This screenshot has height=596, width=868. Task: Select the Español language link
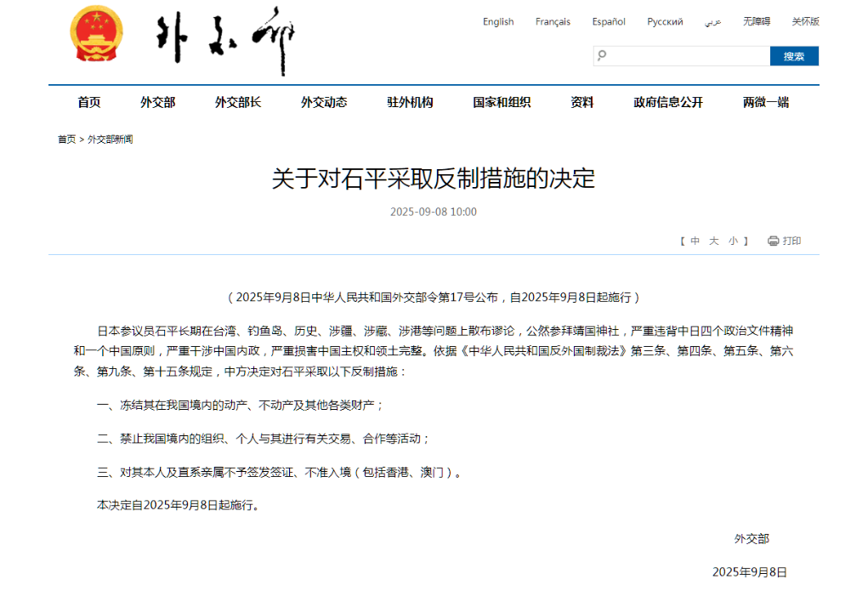click(x=609, y=22)
